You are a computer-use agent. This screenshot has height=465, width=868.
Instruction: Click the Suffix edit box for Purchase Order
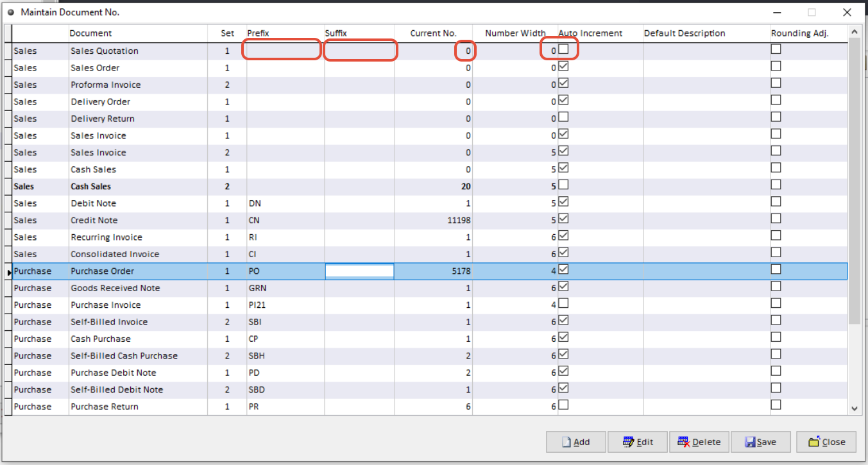tap(359, 271)
